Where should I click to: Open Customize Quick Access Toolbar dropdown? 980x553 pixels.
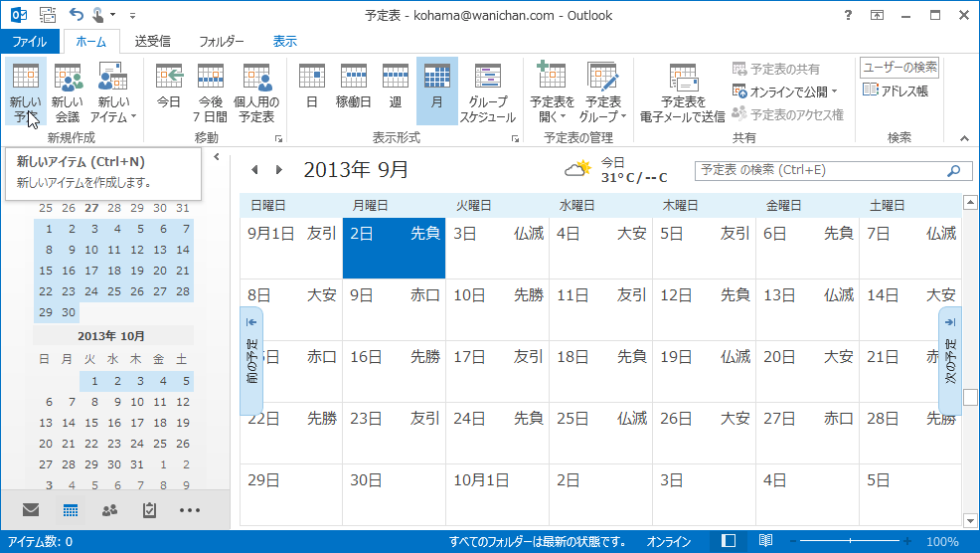click(x=132, y=15)
